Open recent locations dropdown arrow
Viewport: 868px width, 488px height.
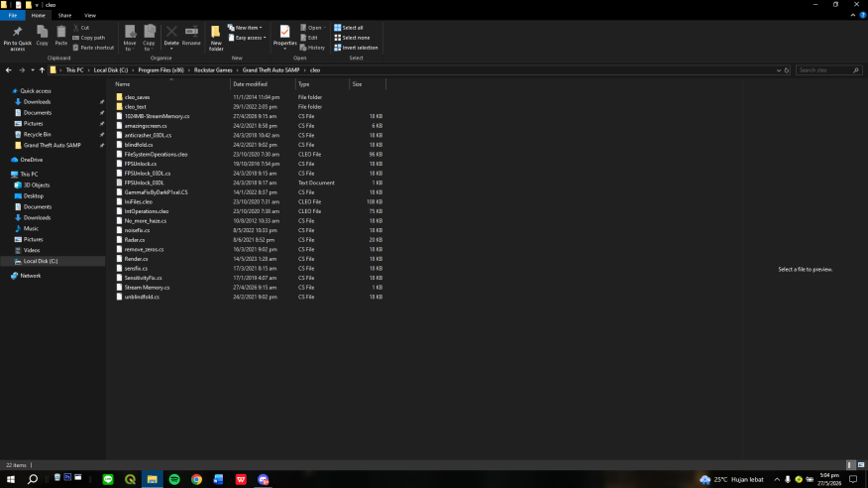tap(32, 70)
